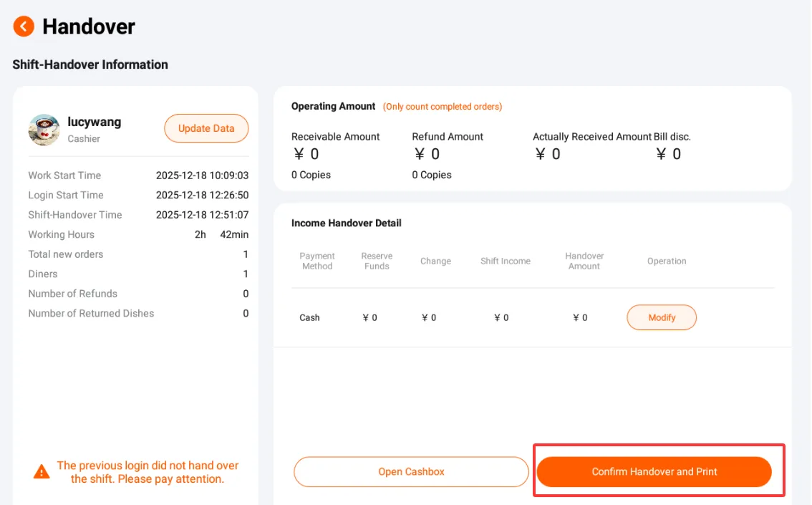Click the warning triangle icon

(x=42, y=472)
